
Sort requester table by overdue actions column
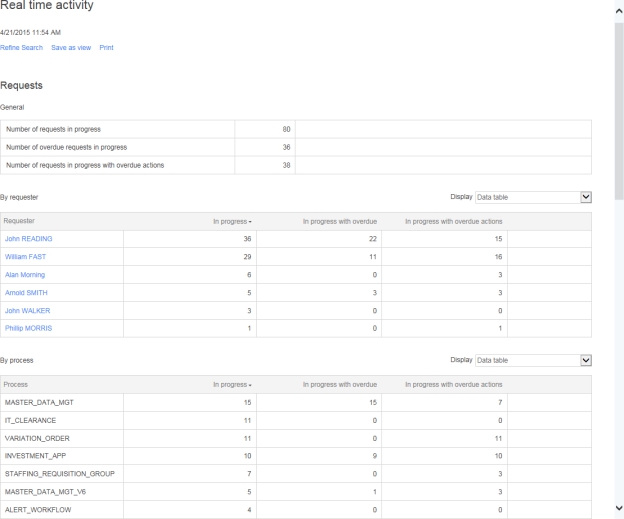(453, 220)
